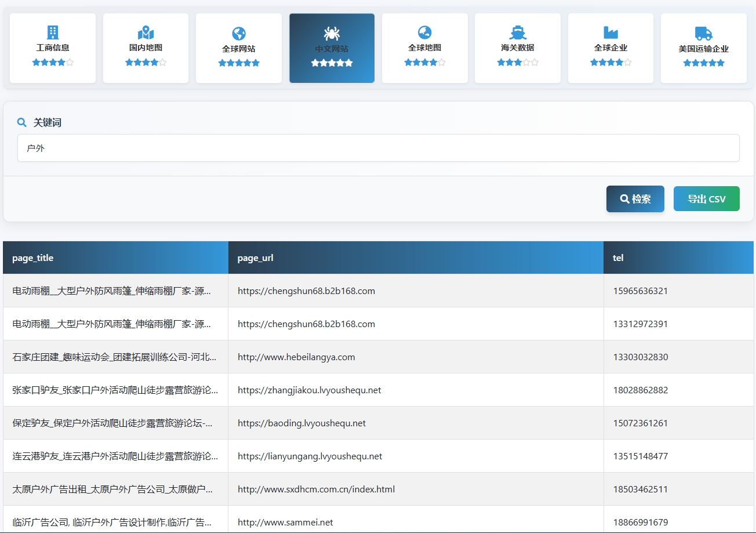Click the phone number 18866991679
This screenshot has width=756, height=533.
pyautogui.click(x=641, y=522)
